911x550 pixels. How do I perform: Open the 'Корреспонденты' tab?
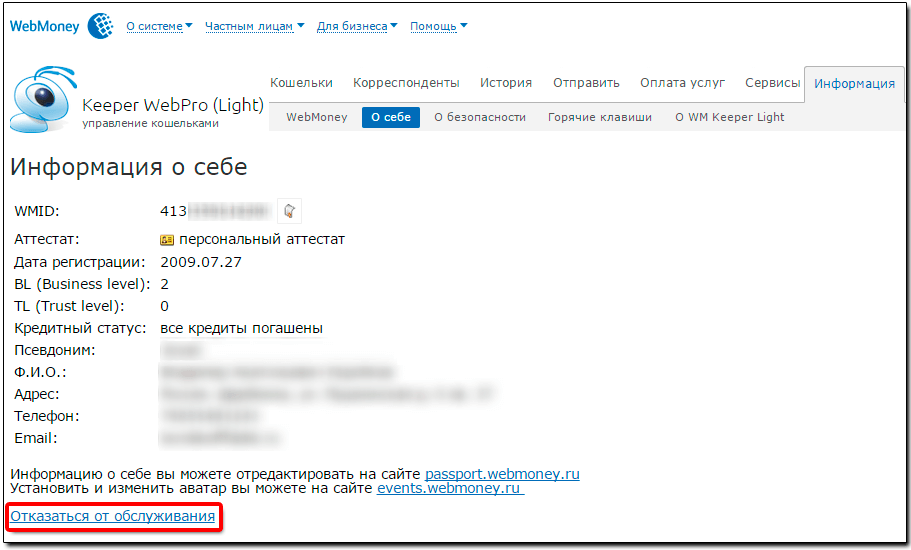pyautogui.click(x=406, y=82)
